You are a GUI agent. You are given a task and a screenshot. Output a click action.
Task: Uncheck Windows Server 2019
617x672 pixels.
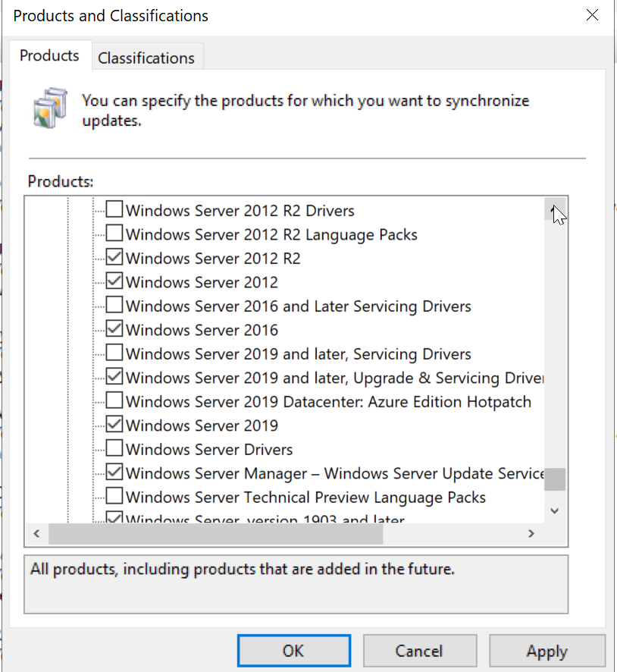[x=114, y=425]
